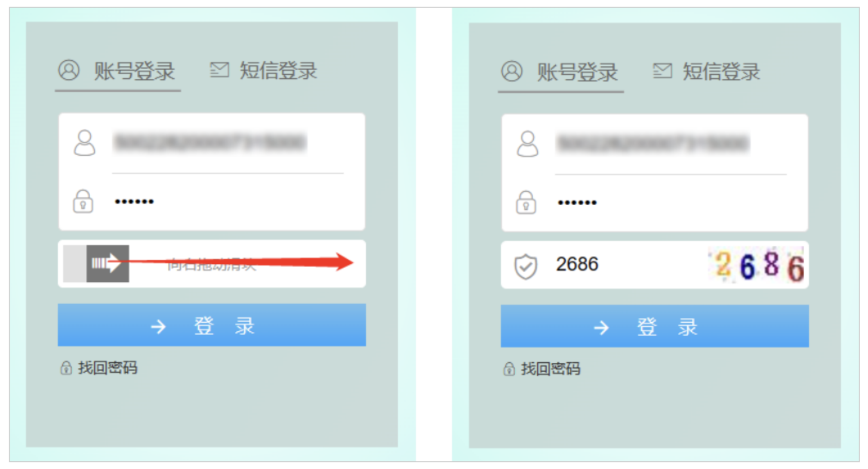This screenshot has width=868, height=469.
Task: Click the 登录 button in right panel
Action: tap(655, 326)
